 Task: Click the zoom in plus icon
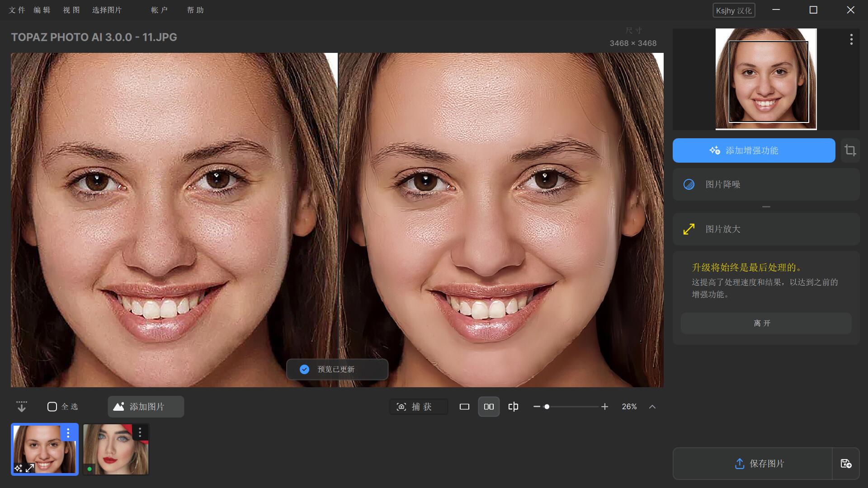point(605,407)
